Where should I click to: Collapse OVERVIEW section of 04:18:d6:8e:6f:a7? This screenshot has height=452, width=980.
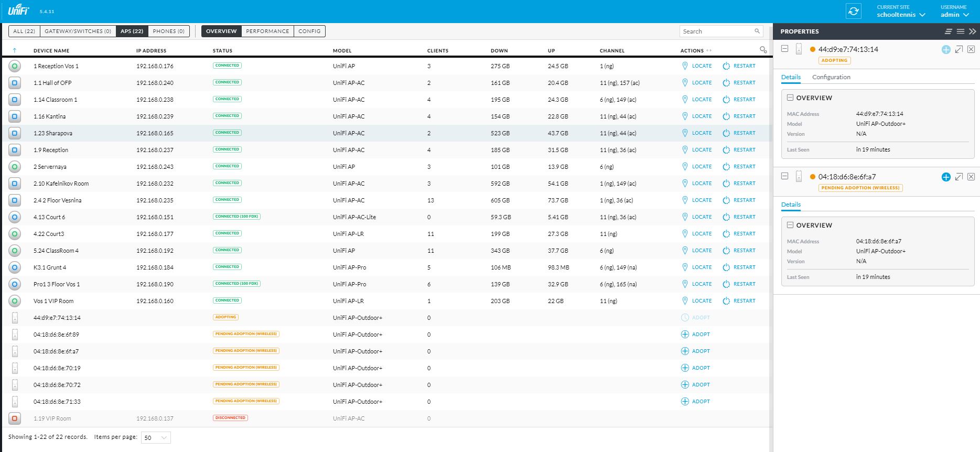pos(790,225)
